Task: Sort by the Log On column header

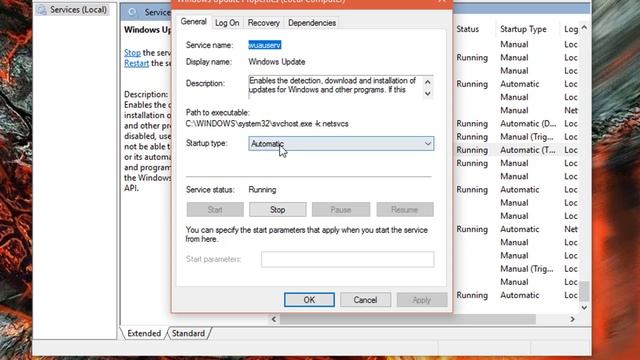Action: [571, 29]
